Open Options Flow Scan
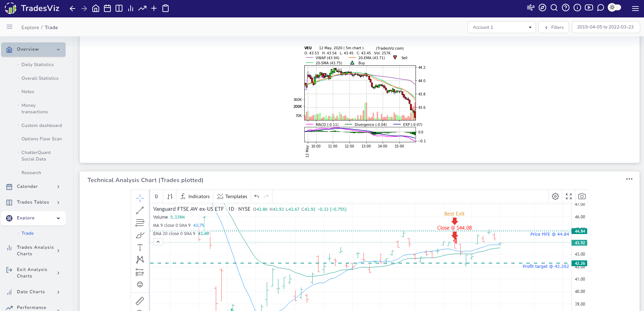This screenshot has width=644, height=311. [x=42, y=139]
